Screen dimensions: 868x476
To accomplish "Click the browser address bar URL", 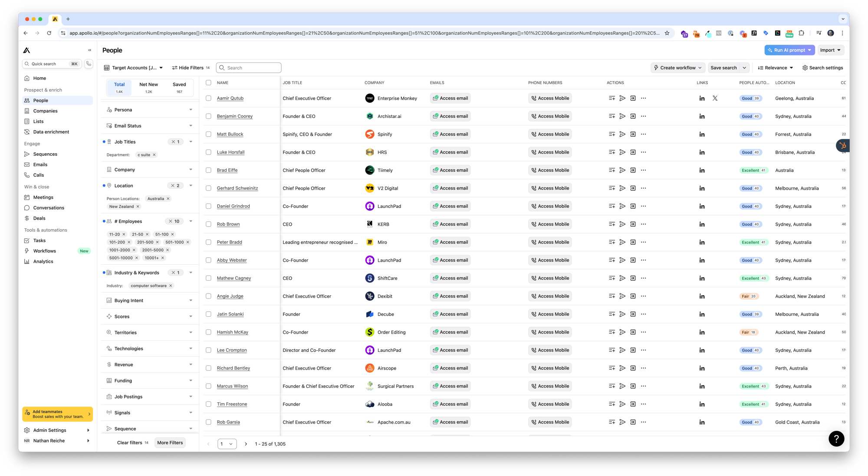I will 364,33.
